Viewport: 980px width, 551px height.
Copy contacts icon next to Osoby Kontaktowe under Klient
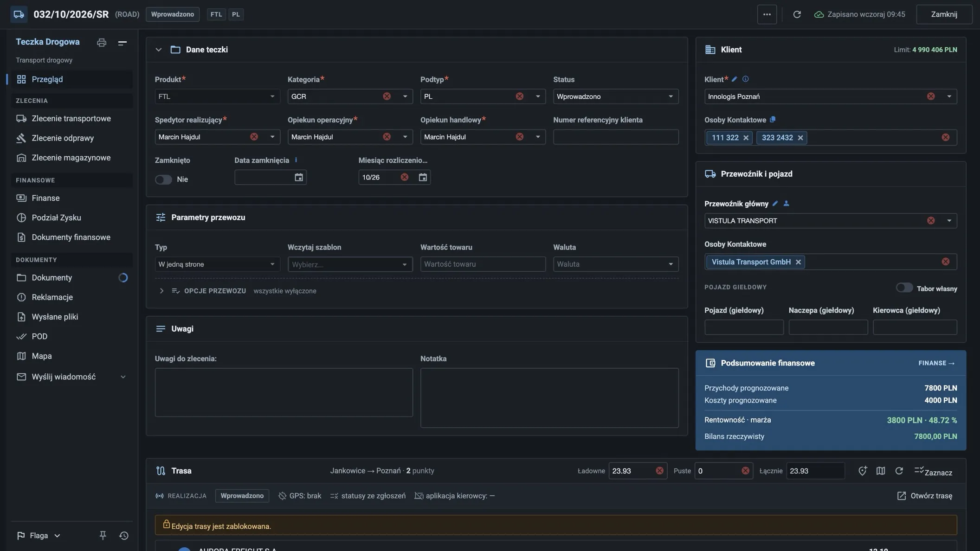[x=773, y=120]
